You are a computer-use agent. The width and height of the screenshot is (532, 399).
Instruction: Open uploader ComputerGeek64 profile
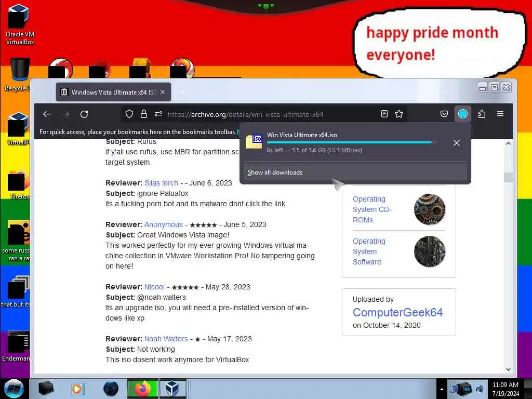[x=397, y=312]
